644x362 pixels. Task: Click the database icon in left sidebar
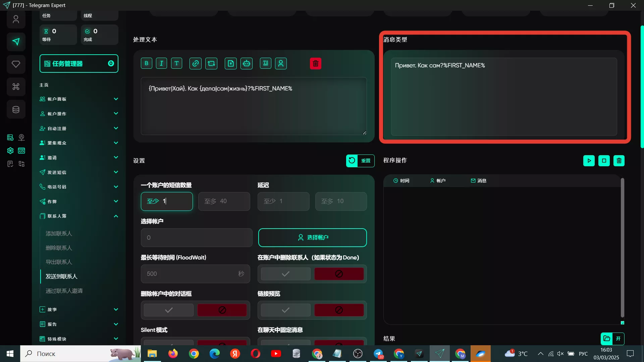tap(16, 109)
